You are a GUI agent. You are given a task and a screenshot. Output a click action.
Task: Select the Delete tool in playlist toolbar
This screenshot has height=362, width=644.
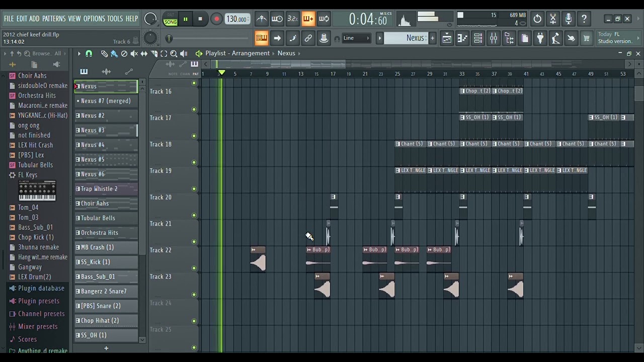click(x=124, y=53)
